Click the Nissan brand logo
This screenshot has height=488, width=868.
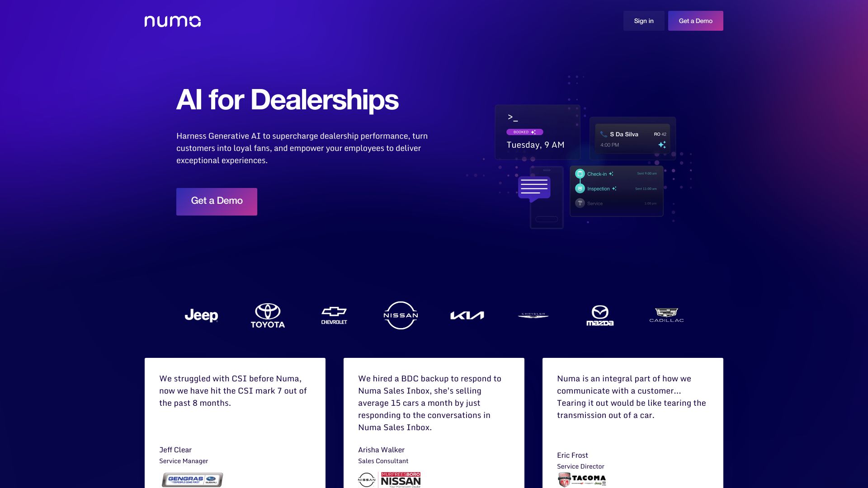401,315
